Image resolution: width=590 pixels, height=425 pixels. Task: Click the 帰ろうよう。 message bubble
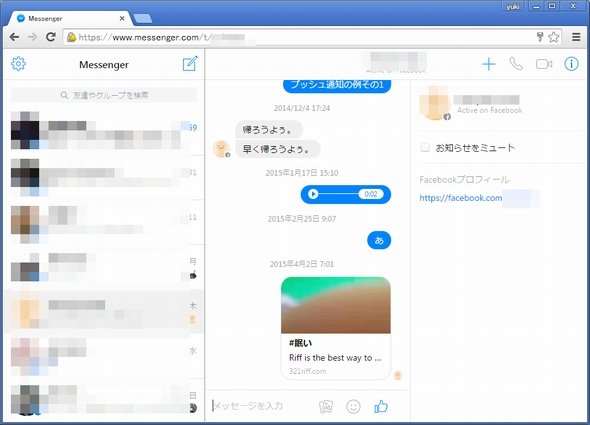tap(269, 130)
